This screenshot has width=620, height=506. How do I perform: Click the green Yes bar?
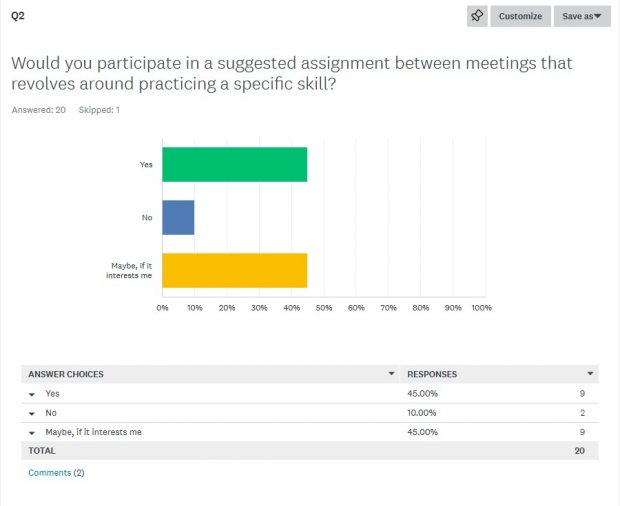[234, 164]
